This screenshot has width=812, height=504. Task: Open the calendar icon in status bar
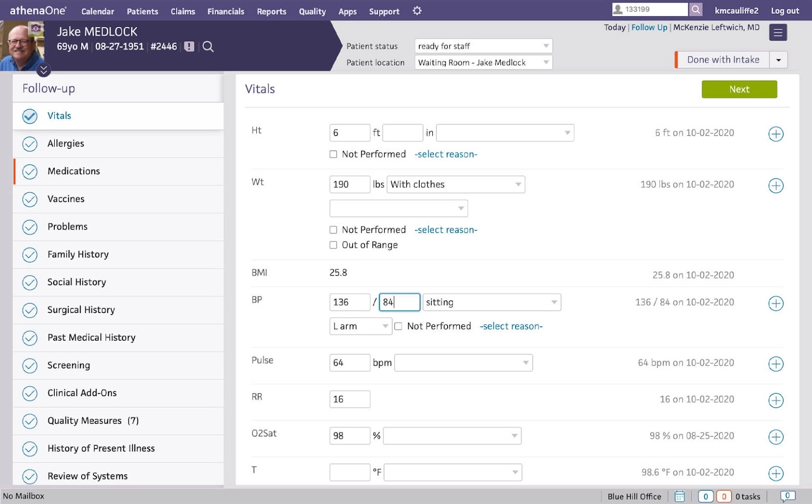pyautogui.click(x=680, y=496)
